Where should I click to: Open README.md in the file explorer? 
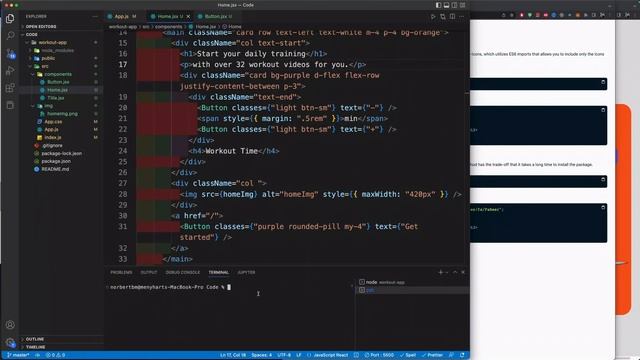click(x=55, y=169)
